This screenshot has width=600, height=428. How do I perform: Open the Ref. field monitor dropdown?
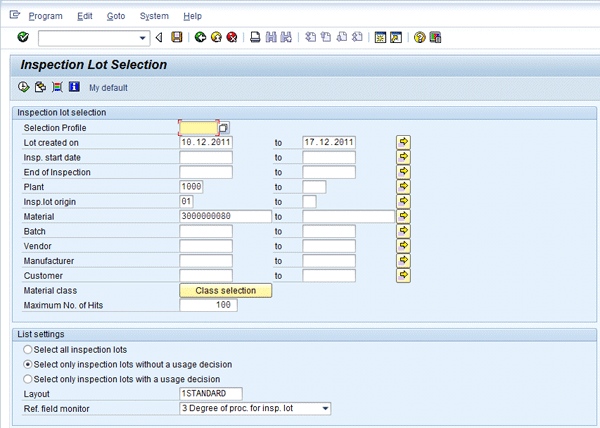point(325,408)
